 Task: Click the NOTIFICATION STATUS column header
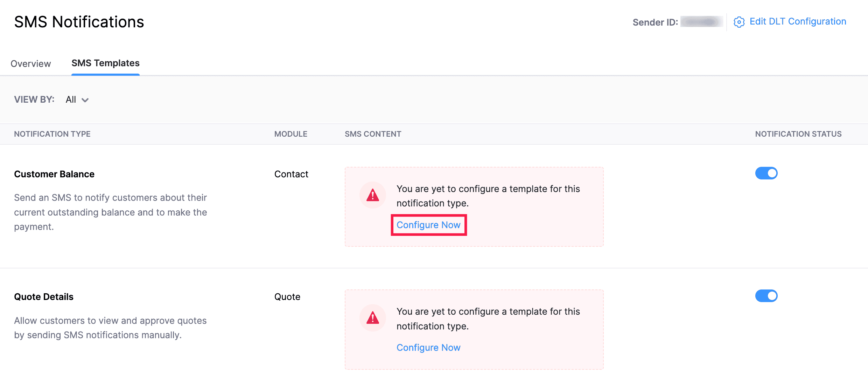(x=798, y=134)
